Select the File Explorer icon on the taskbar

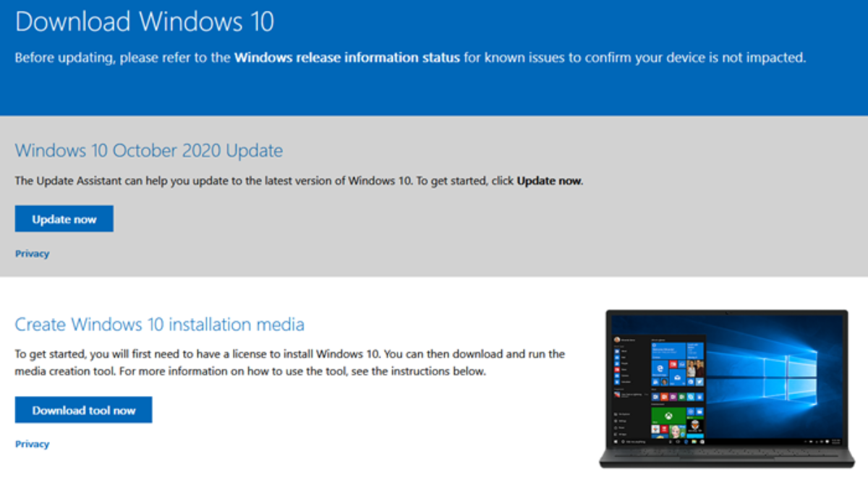tap(694, 442)
